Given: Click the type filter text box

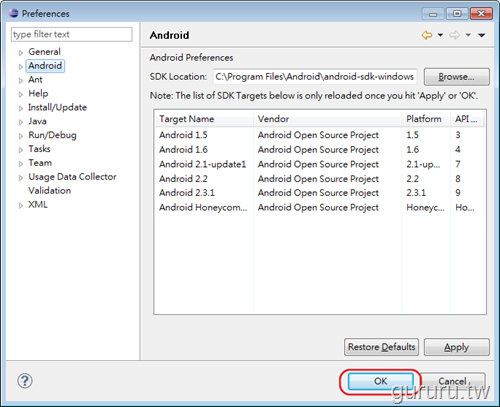Looking at the screenshot, I should click(72, 34).
